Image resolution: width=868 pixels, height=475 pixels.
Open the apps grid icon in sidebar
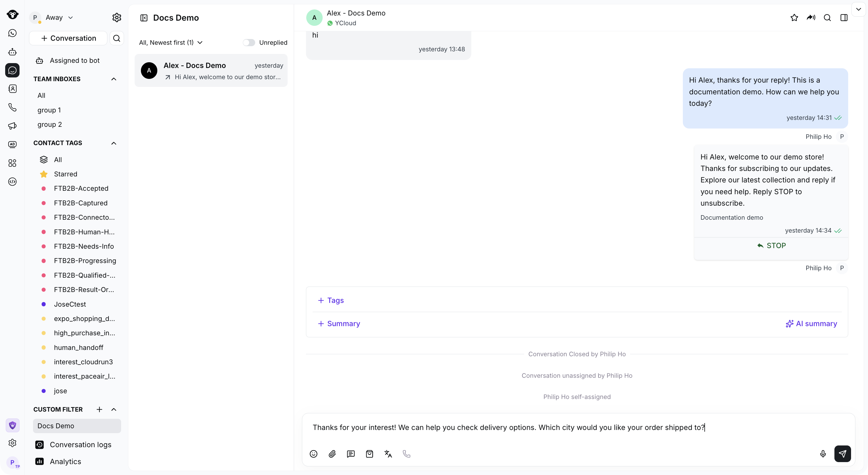pos(12,163)
